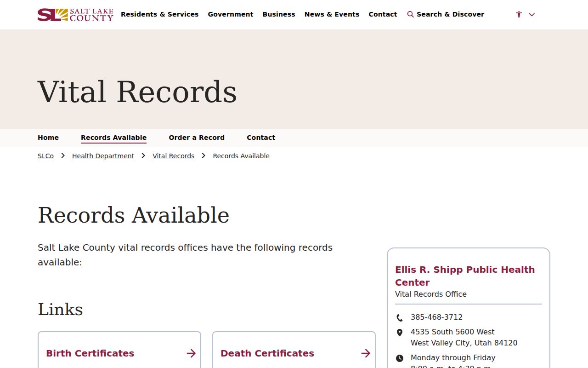This screenshot has width=588, height=368.
Task: Follow the SLCo breadcrumb link
Action: click(x=45, y=156)
